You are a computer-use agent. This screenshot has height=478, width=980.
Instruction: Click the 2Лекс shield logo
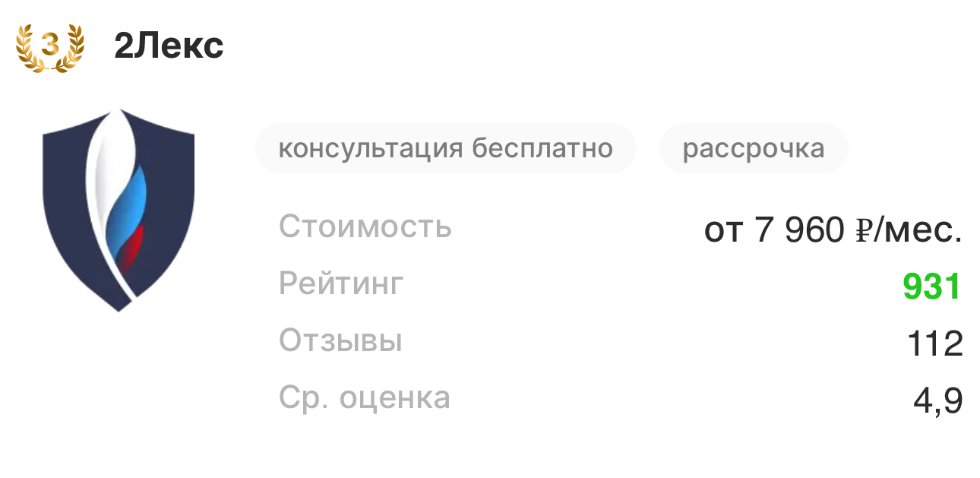pyautogui.click(x=119, y=209)
